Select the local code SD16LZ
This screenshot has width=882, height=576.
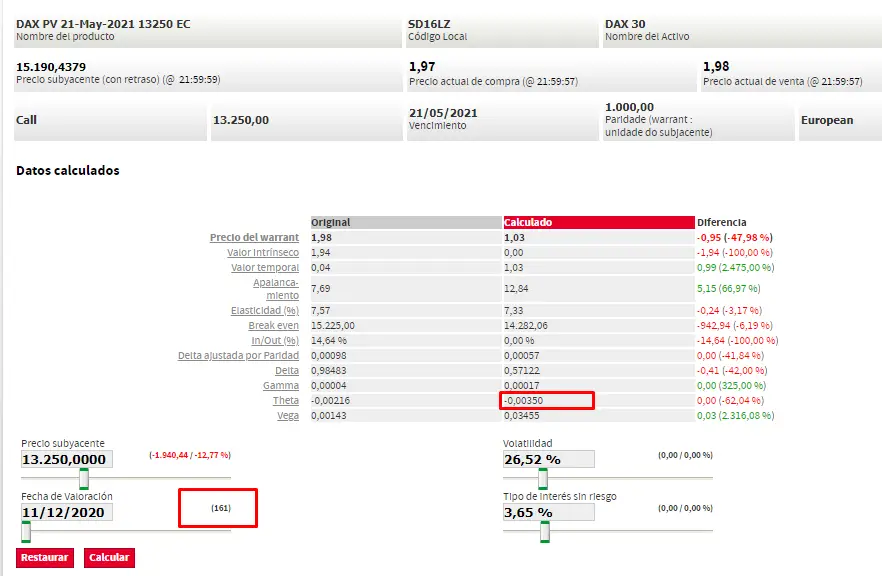click(x=429, y=24)
